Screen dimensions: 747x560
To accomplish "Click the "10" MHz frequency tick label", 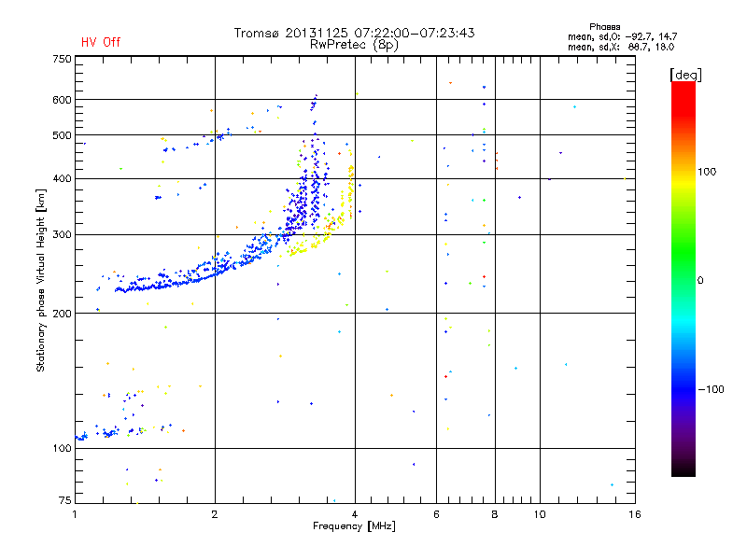I will (x=540, y=514).
